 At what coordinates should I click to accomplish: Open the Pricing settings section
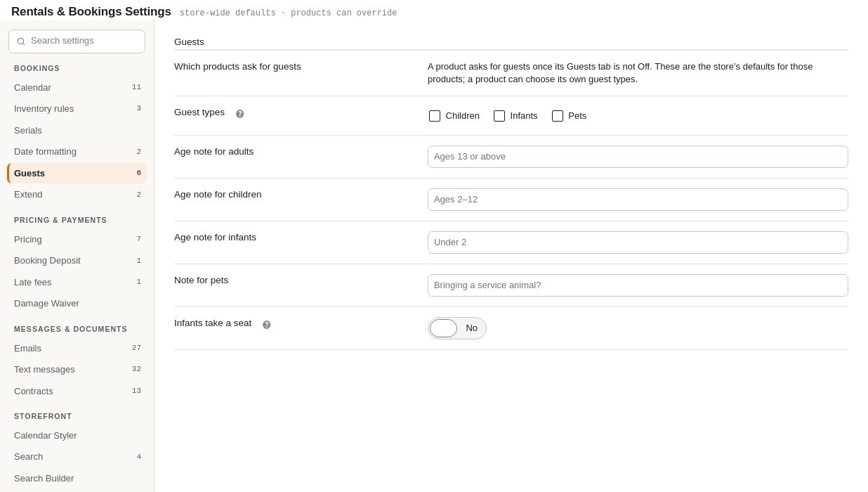coord(77,240)
